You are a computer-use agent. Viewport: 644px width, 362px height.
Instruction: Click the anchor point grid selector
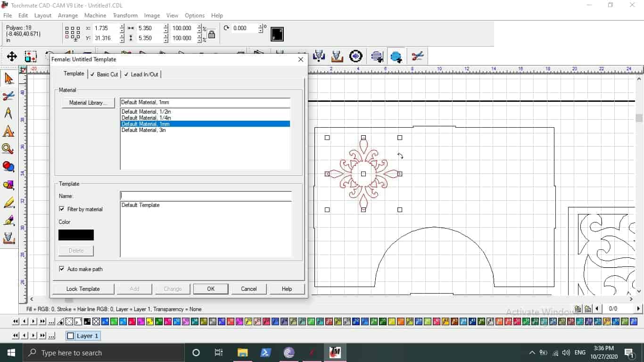(x=73, y=33)
